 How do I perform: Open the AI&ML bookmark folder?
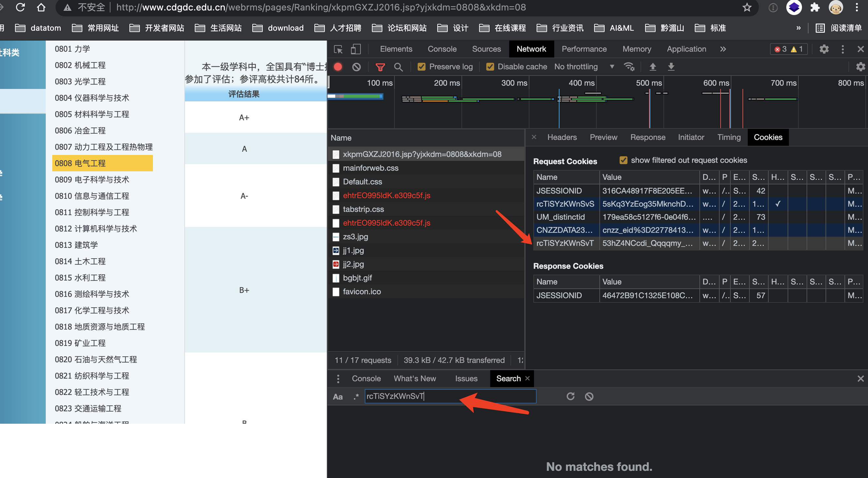[x=614, y=28]
